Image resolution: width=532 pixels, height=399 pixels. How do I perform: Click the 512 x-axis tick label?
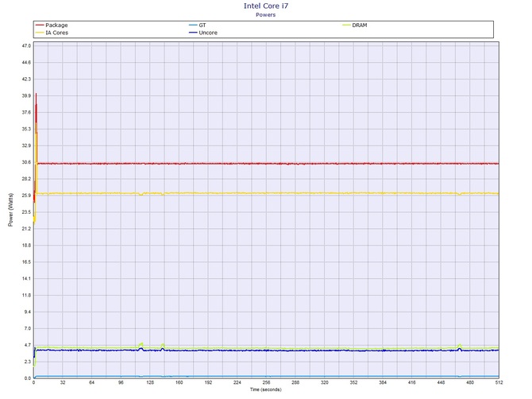(x=499, y=382)
